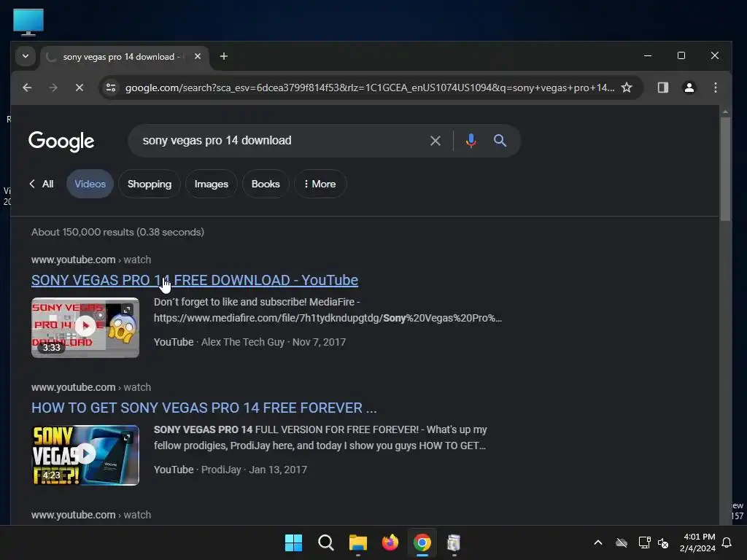Close the sony vegas pro 14 download tab
Image resolution: width=747 pixels, height=560 pixels.
click(x=197, y=56)
